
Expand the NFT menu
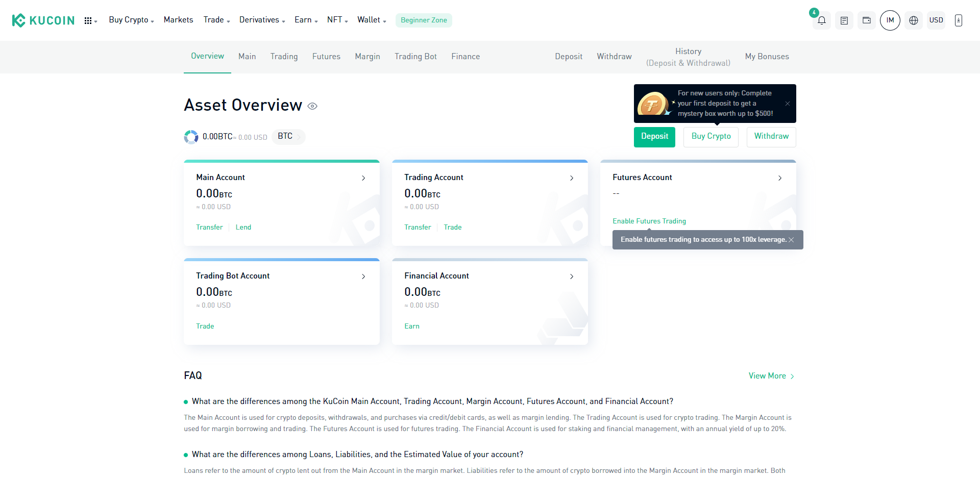coord(337,20)
